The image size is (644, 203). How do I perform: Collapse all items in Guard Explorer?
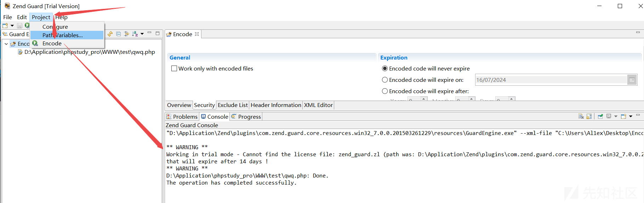coord(119,34)
